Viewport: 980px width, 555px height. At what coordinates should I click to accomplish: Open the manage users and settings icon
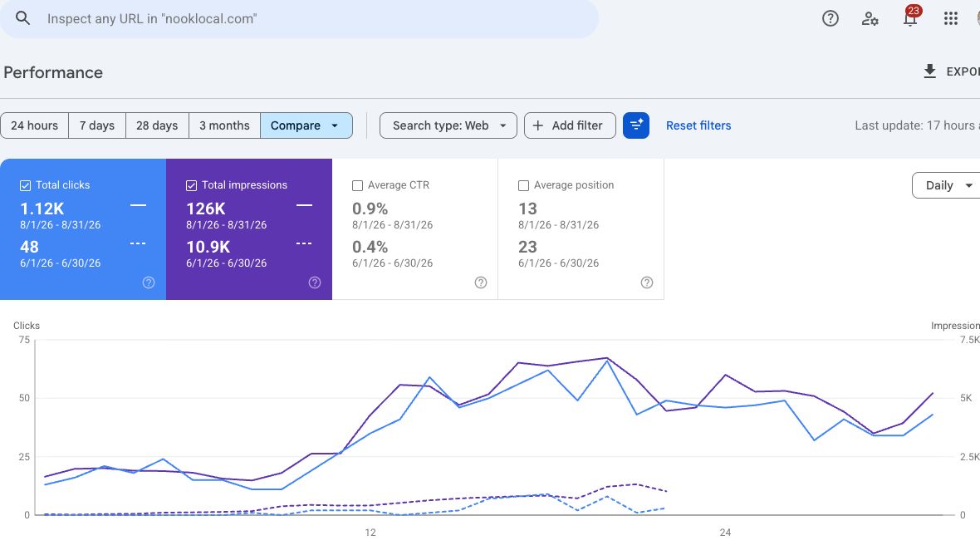pos(870,19)
